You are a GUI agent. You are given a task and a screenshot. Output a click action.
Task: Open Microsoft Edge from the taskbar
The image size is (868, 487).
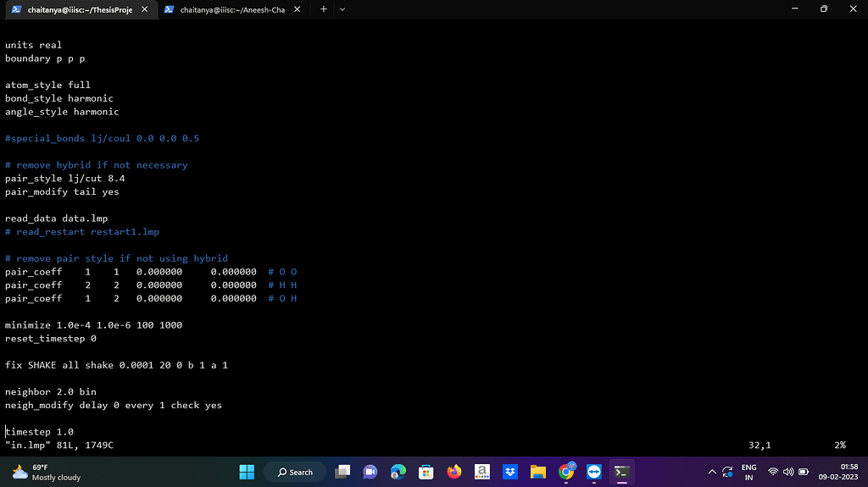[x=398, y=472]
